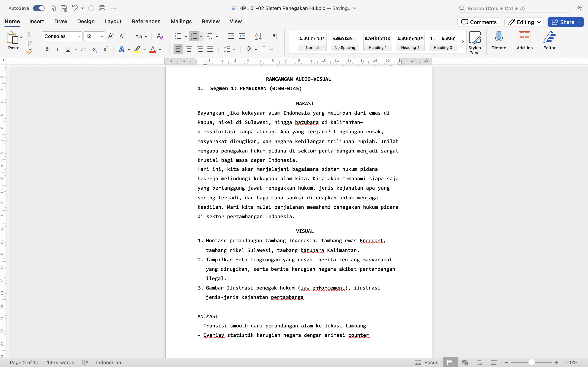Screen dimensions: 588x367
Task: Click the Increase Indent icon
Action: coord(242,36)
